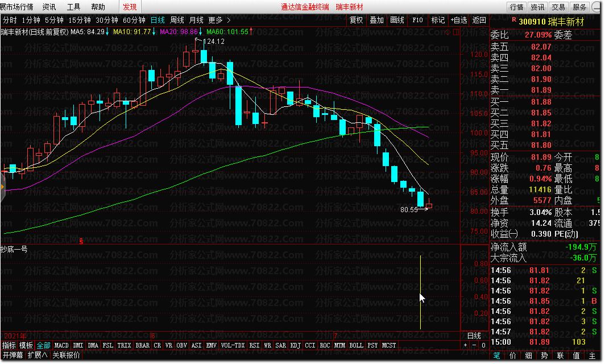Open the 发现 tab in top bar
Image resolution: width=605 pixels, height=364 pixels.
[x=130, y=7]
